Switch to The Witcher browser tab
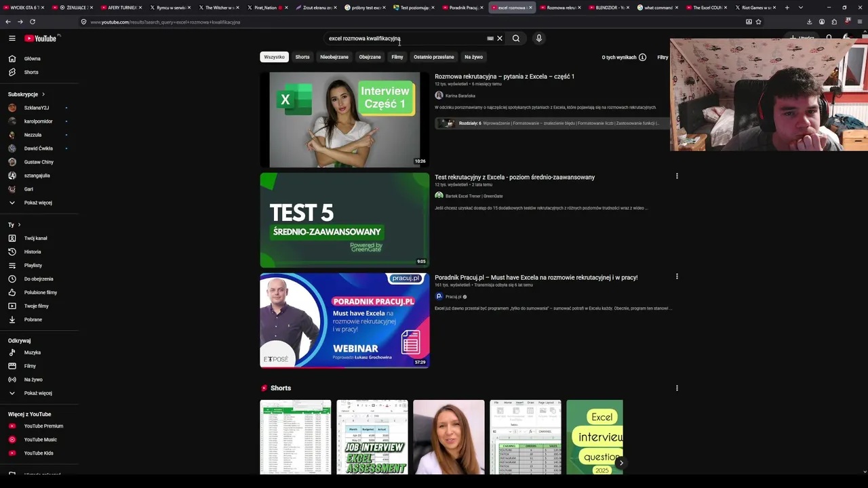 click(x=220, y=7)
